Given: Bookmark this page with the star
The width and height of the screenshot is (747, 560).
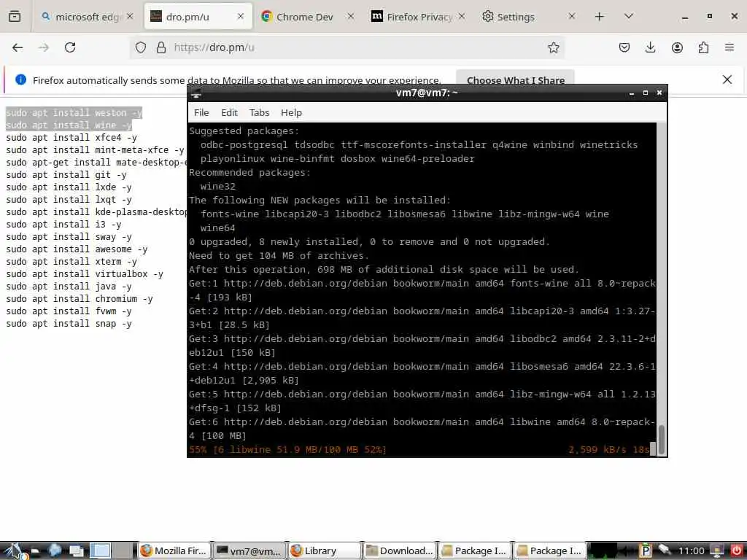Looking at the screenshot, I should [x=553, y=47].
